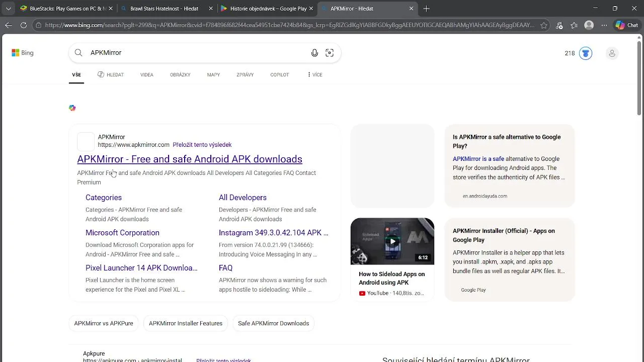Screen dimensions: 644x362
Task: Open the tab list chevron button
Action: click(x=8, y=9)
